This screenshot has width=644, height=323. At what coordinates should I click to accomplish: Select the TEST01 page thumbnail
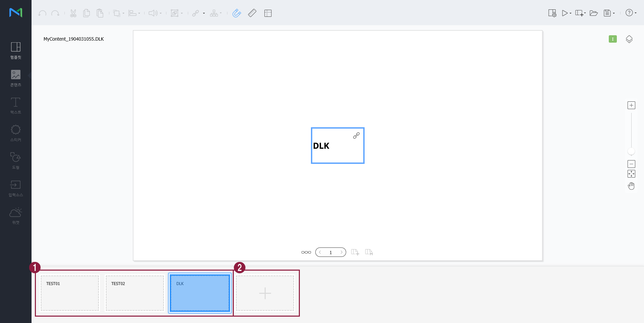[70, 293]
